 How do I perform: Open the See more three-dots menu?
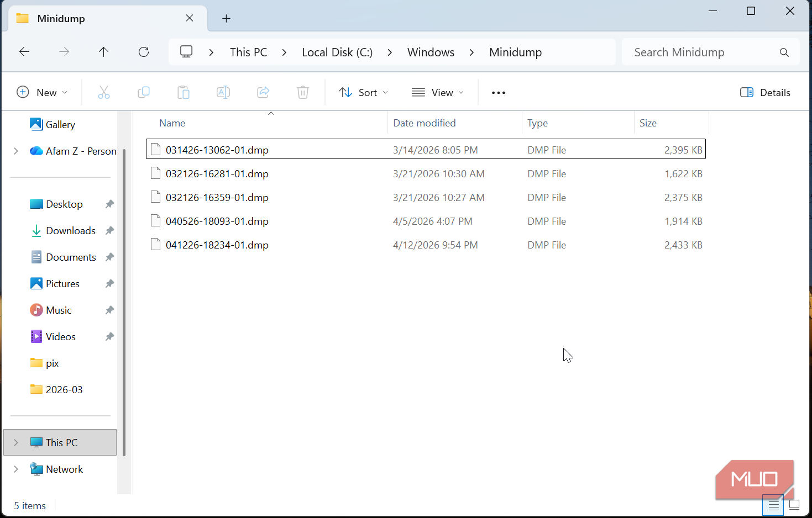[x=499, y=93]
